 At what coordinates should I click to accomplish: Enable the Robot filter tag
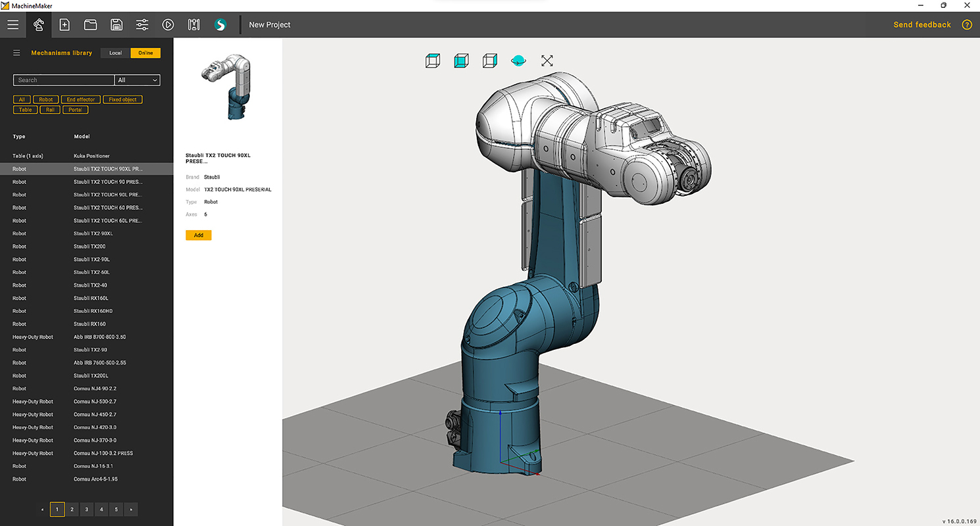pos(45,99)
